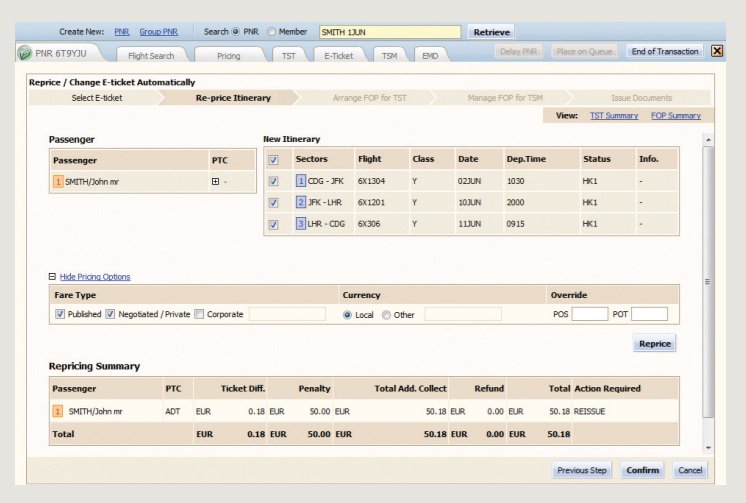The width and height of the screenshot is (746, 503).
Task: Click flight number 6X1201
Action: point(371,203)
